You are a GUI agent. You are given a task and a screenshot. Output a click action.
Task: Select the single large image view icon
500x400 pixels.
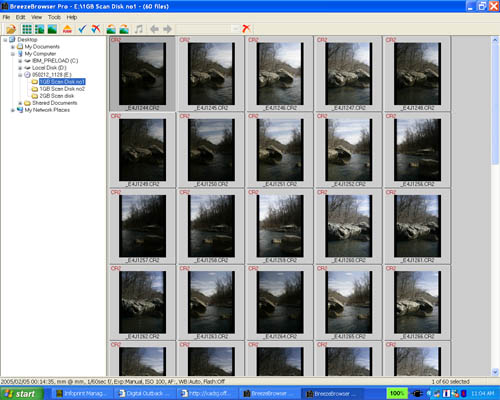tap(52, 29)
